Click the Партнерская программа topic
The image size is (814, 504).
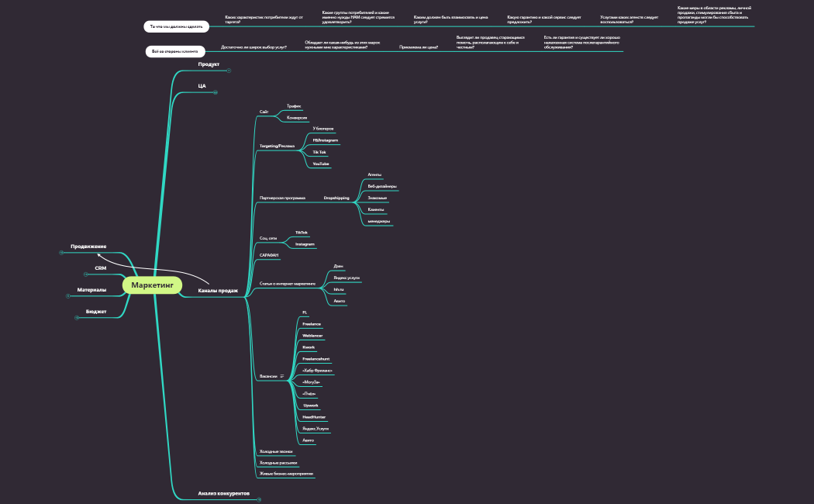(282, 198)
